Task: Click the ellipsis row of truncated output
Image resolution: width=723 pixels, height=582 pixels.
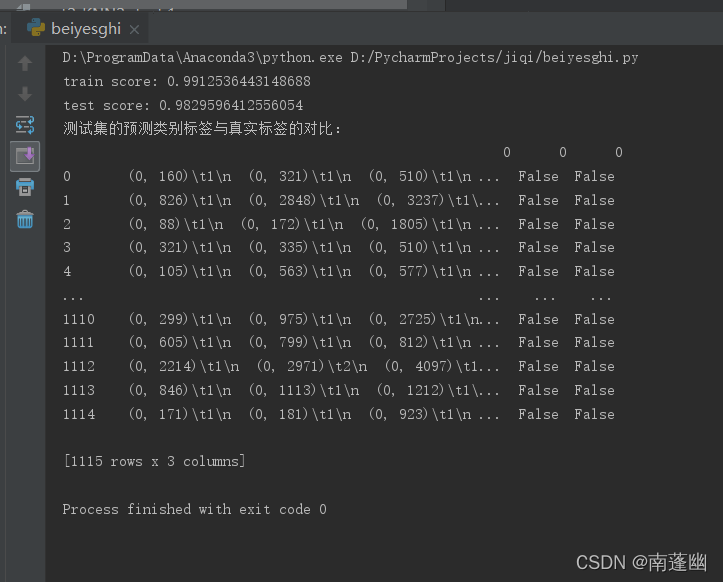Action: tap(73, 296)
